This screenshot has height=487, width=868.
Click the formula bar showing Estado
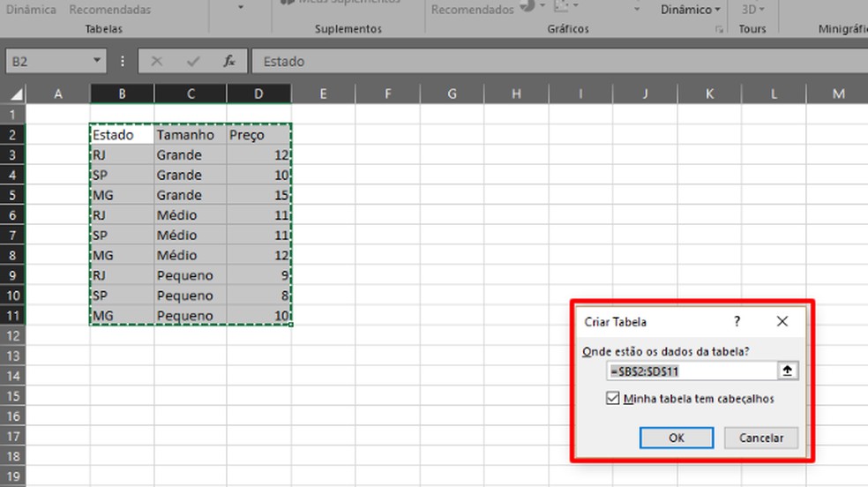pos(559,61)
